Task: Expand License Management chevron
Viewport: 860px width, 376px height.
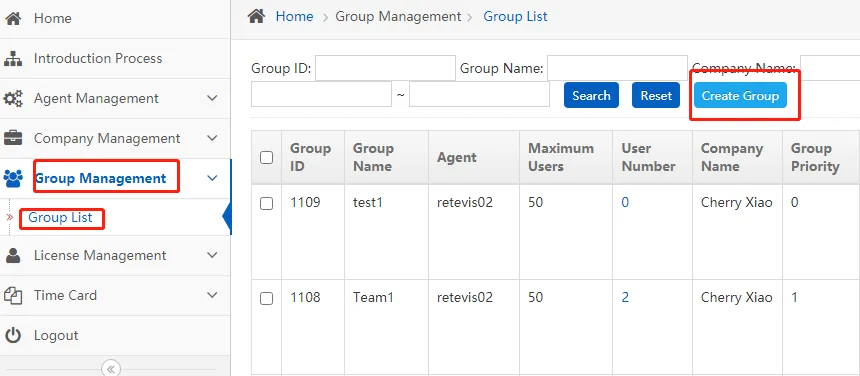Action: [212, 255]
